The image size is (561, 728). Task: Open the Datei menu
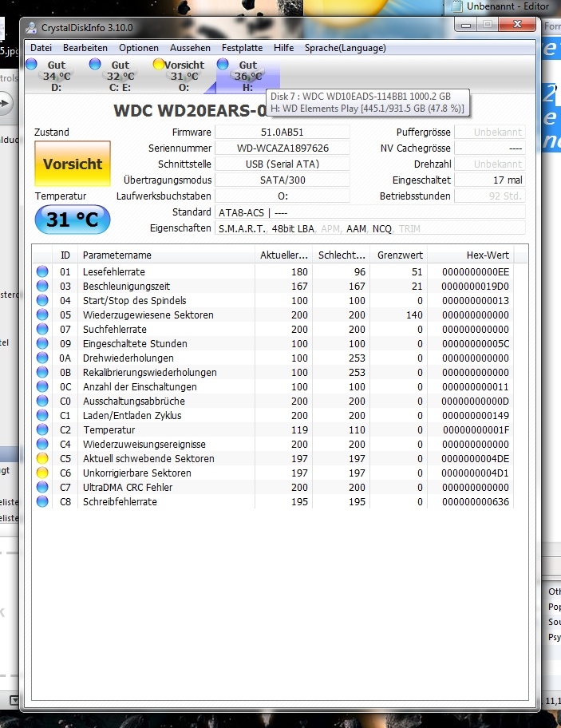coord(41,48)
